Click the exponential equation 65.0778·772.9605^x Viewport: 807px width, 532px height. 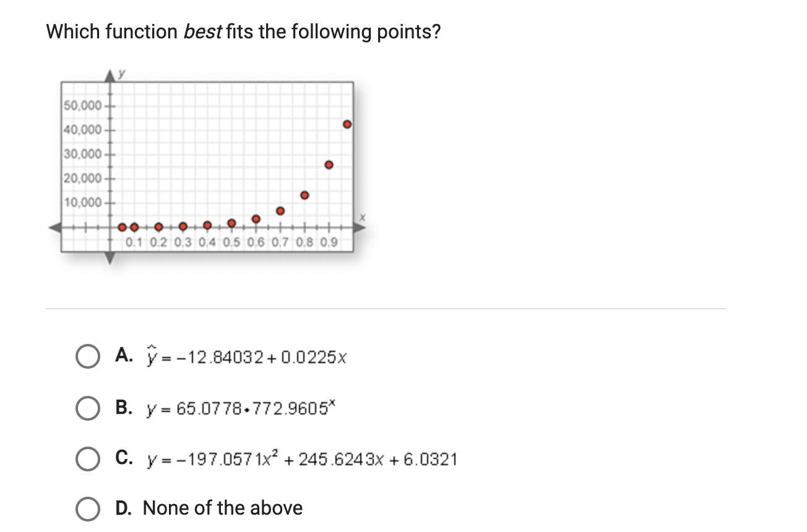pyautogui.click(x=241, y=408)
